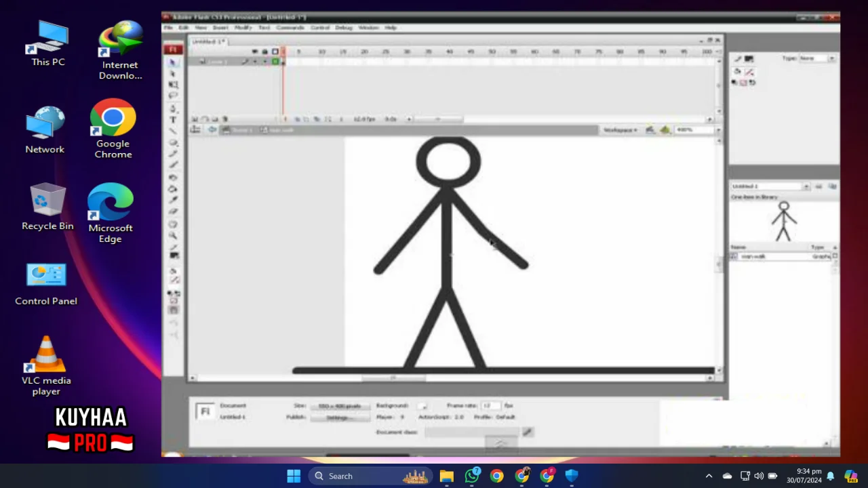
Task: Click the Flash Fl logo icon
Action: point(173,49)
